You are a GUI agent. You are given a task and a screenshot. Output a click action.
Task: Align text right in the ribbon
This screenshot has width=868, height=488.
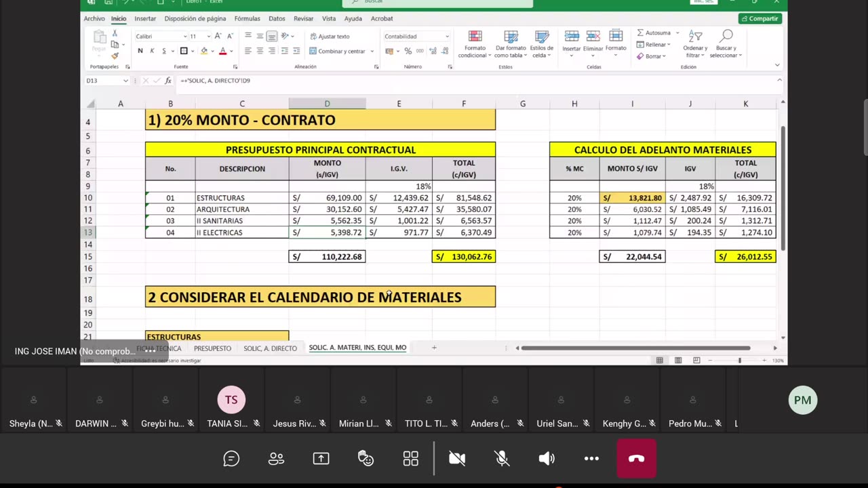click(x=272, y=51)
